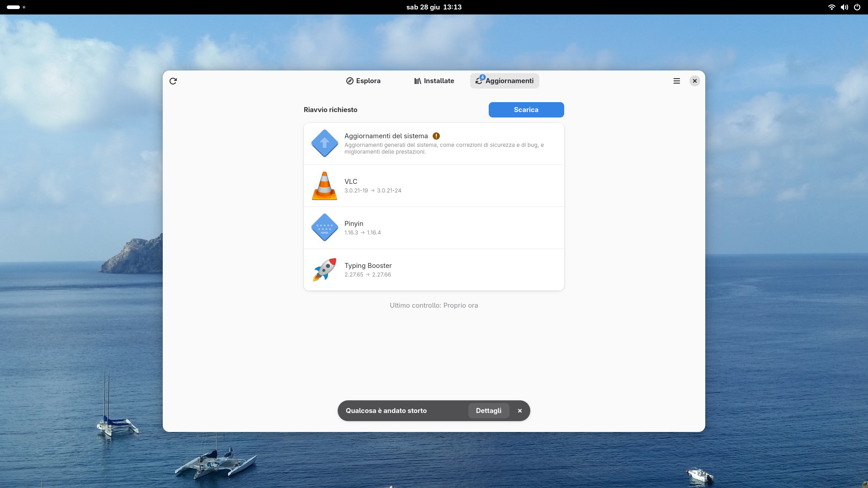Click the Typing Booster rocket icon
The height and width of the screenshot is (488, 868).
325,270
